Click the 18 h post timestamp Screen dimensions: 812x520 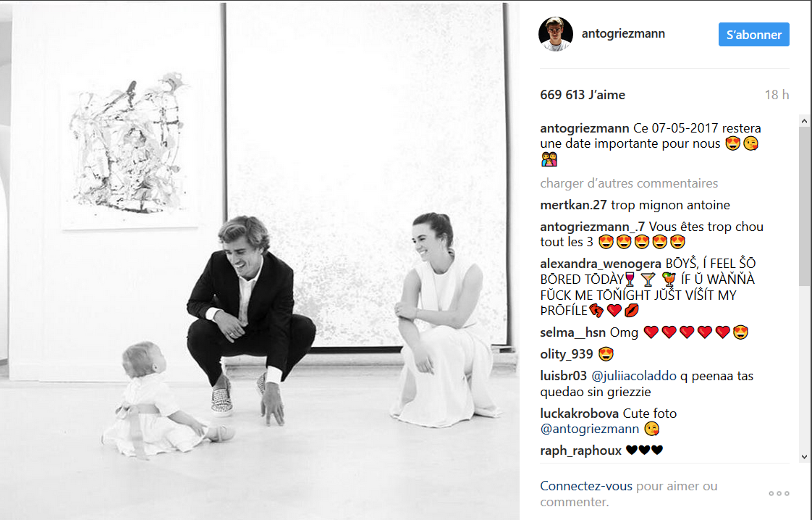pyautogui.click(x=777, y=95)
